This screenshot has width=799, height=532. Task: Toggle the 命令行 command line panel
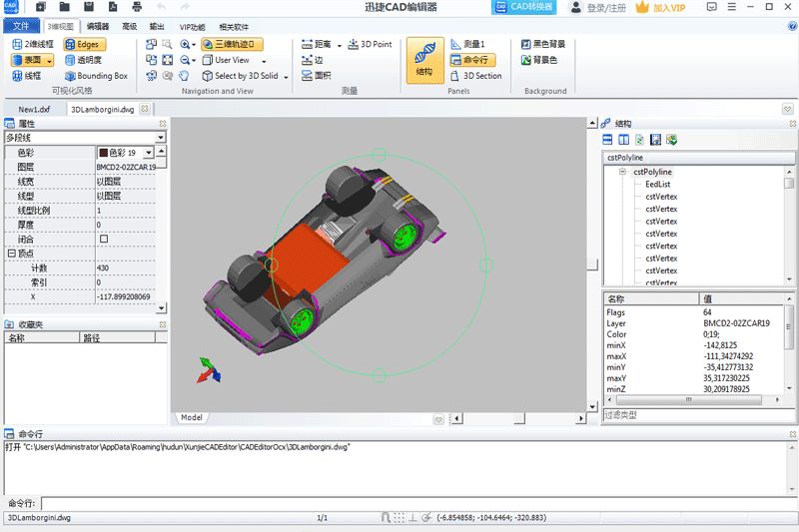click(472, 60)
